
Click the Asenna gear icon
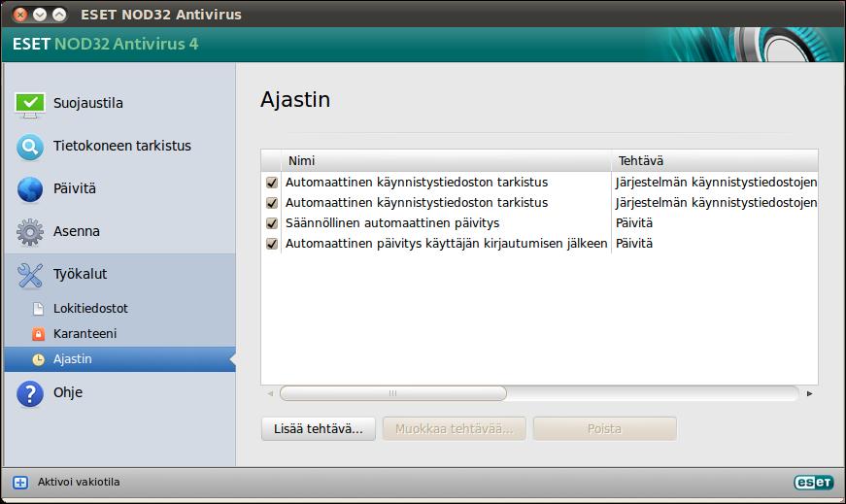pyautogui.click(x=30, y=232)
